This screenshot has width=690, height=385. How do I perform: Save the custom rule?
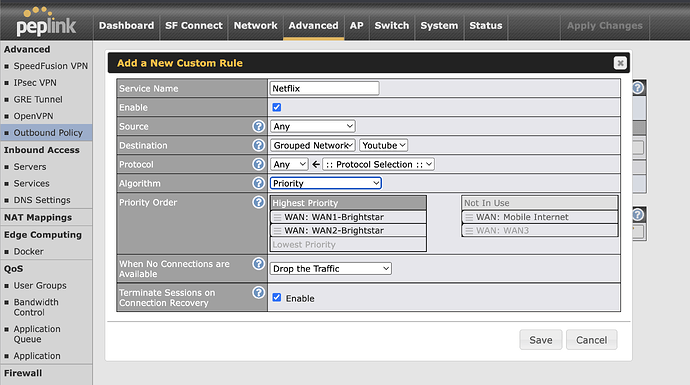541,340
